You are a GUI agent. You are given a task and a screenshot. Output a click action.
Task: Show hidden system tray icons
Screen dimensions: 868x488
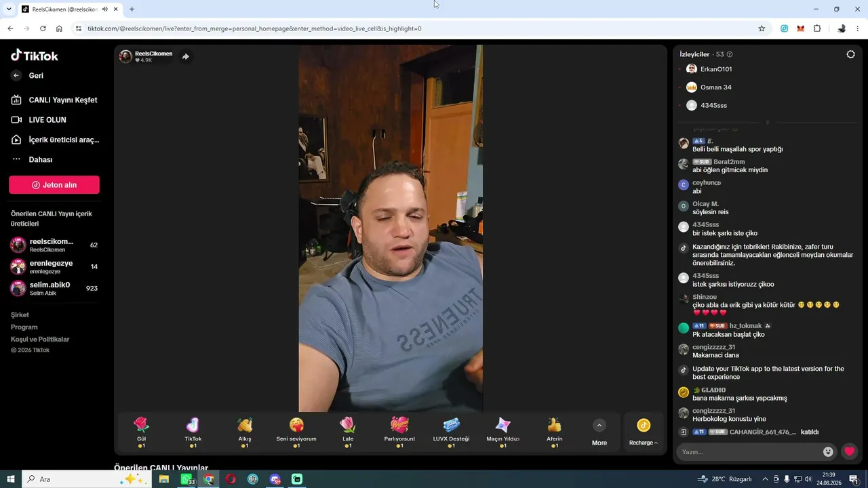766,479
